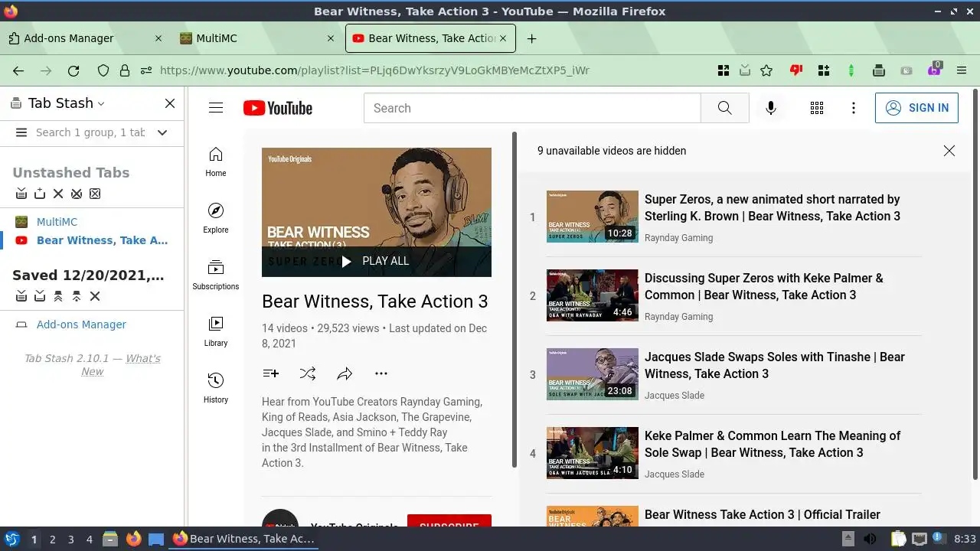This screenshot has width=980, height=551.
Task: Click the crossed-circle close icon under Unstashed Tabs
Action: click(77, 194)
